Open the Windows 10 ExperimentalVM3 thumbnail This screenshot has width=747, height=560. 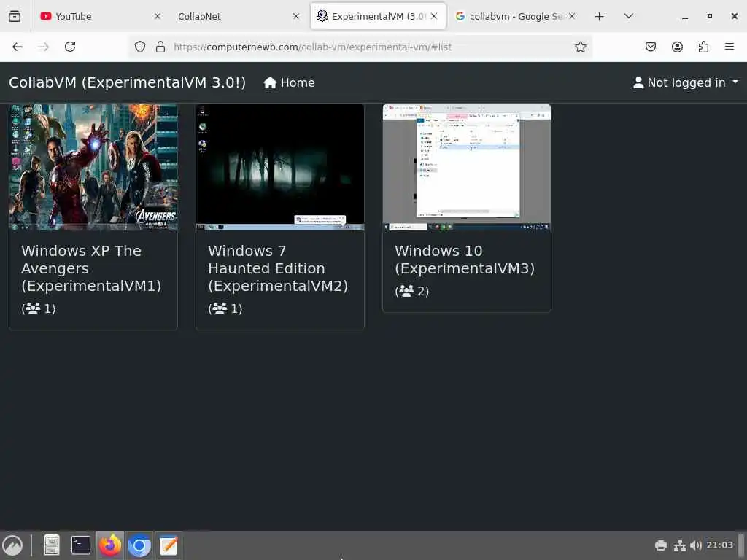[467, 168]
